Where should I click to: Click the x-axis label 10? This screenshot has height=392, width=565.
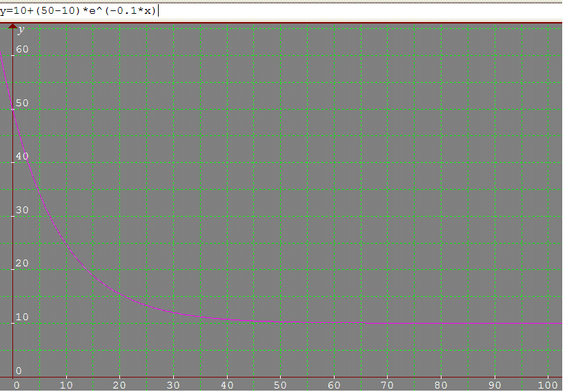tap(66, 385)
